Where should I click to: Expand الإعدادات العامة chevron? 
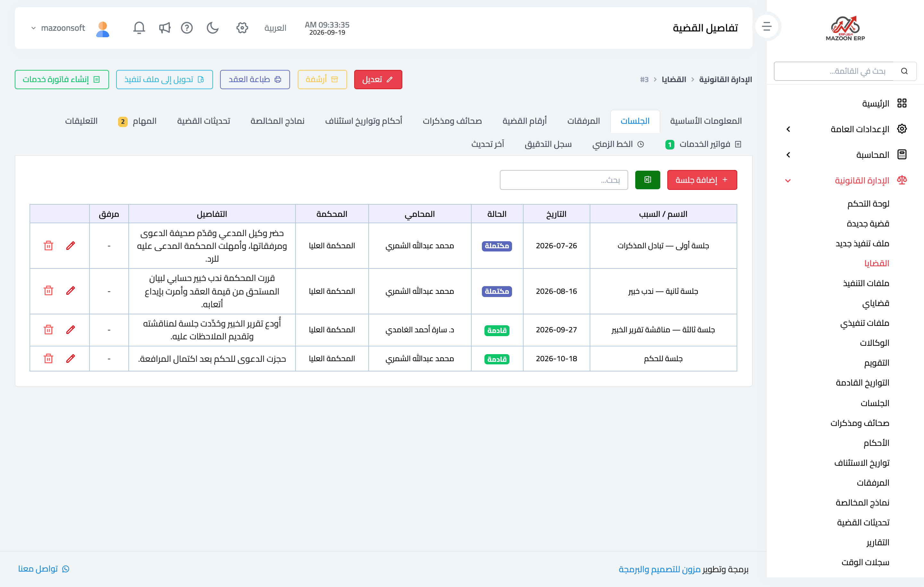[788, 129]
